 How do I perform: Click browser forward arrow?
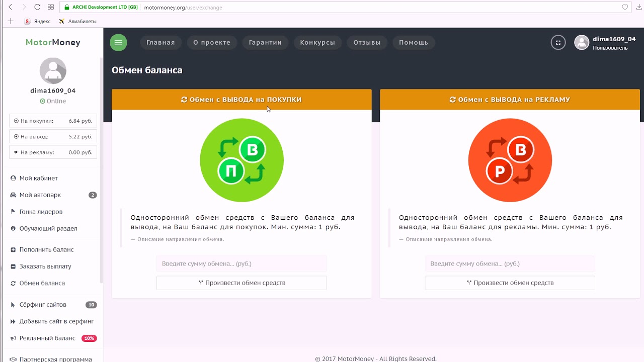[24, 7]
